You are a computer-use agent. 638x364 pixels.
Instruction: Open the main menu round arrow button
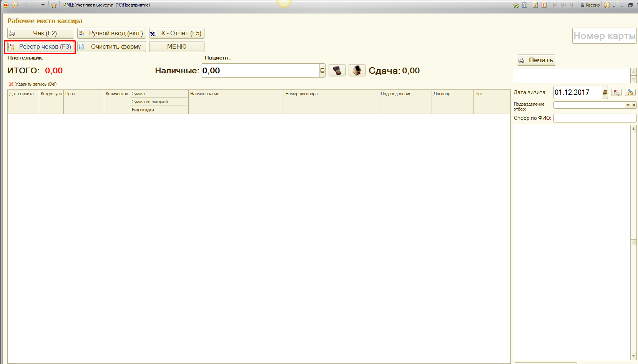(15, 5)
